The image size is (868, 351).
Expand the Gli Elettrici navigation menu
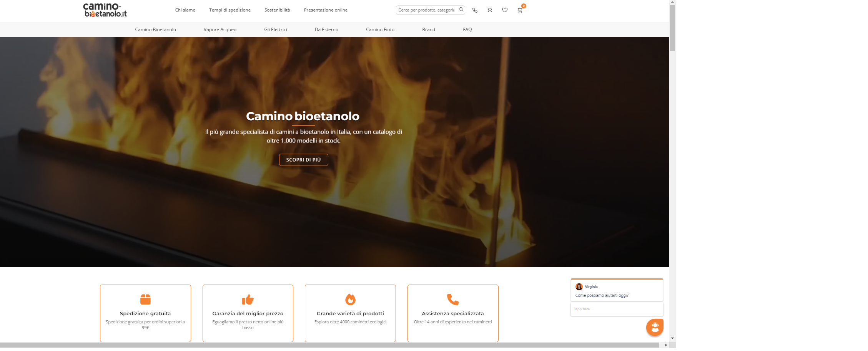(275, 30)
